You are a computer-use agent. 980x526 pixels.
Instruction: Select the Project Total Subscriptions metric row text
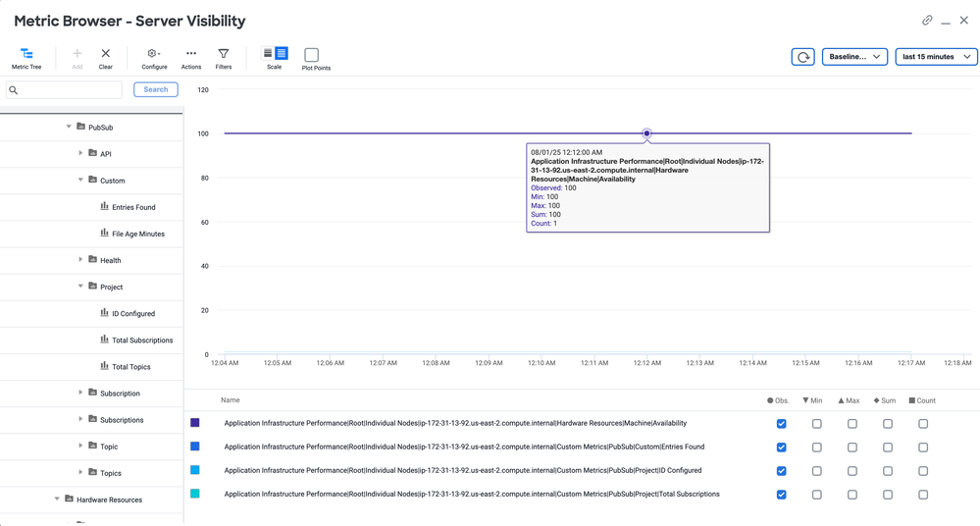coord(471,494)
